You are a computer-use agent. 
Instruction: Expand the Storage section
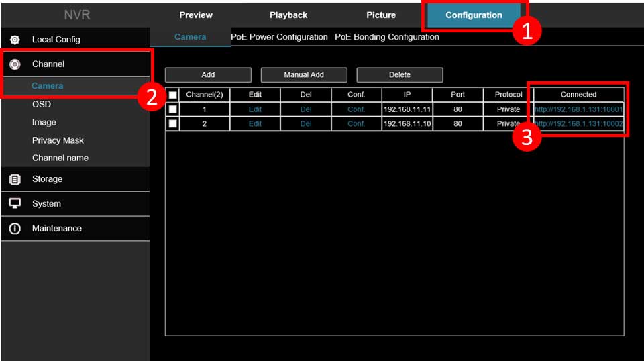pyautogui.click(x=47, y=179)
